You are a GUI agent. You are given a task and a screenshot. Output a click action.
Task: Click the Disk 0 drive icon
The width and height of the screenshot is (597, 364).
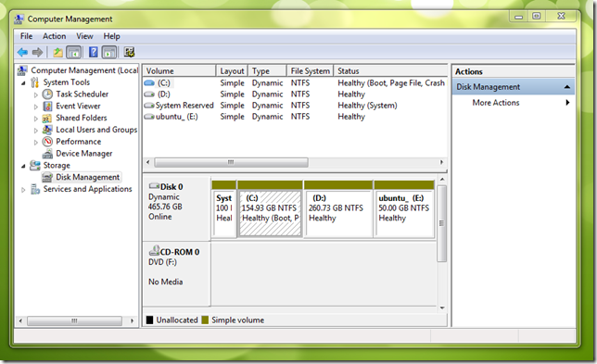click(154, 186)
